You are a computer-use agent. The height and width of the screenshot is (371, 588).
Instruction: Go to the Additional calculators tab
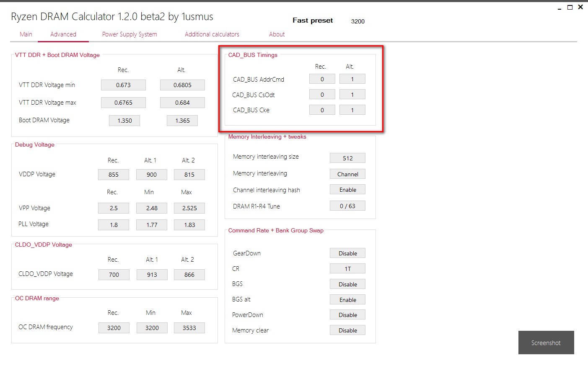[x=212, y=34]
